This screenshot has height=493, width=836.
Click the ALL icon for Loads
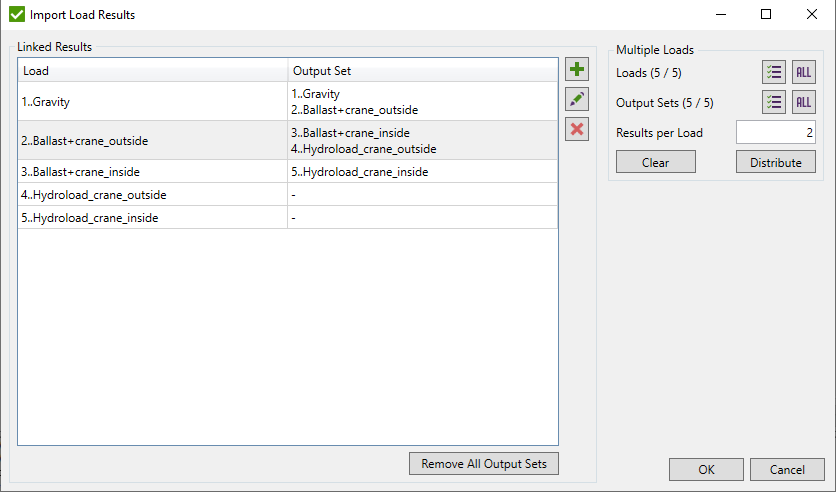[803, 73]
